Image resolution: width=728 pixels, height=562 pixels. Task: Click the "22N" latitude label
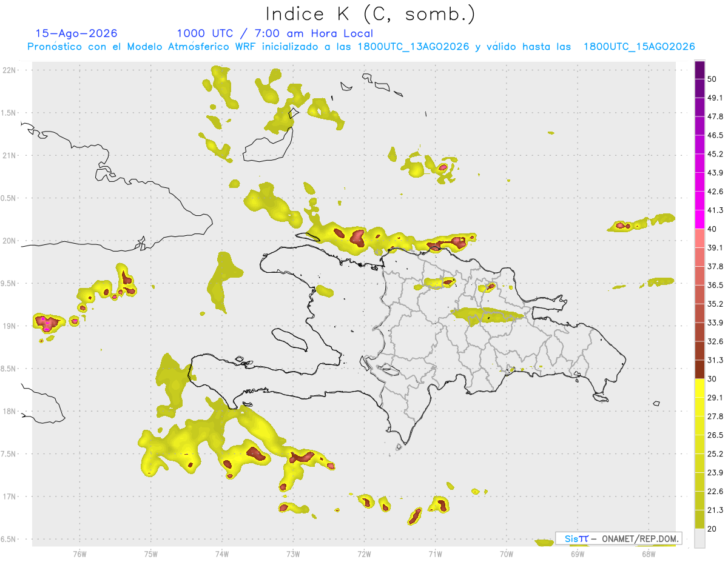10,70
